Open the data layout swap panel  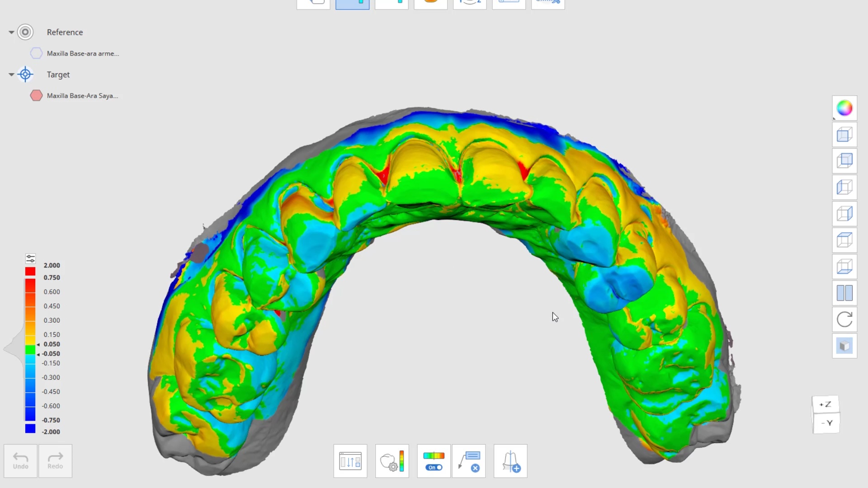point(350,461)
